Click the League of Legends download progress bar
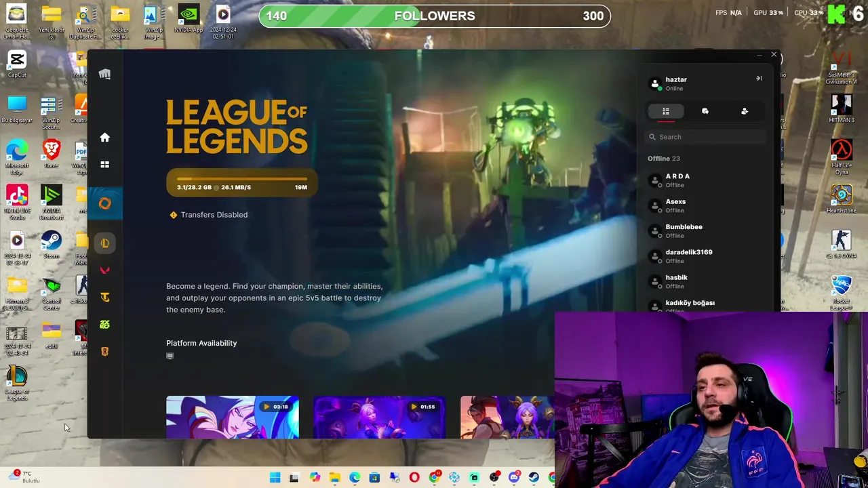868x488 pixels. pos(241,183)
